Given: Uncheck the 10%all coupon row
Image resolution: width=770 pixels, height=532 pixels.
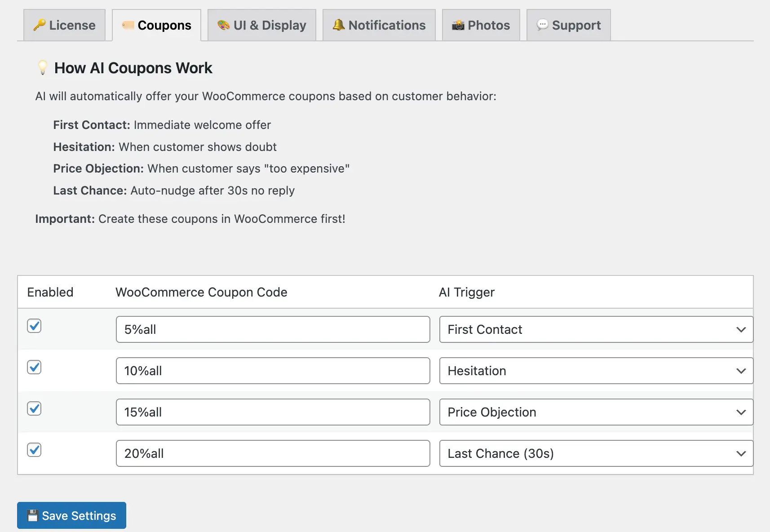Looking at the screenshot, I should 34,367.
